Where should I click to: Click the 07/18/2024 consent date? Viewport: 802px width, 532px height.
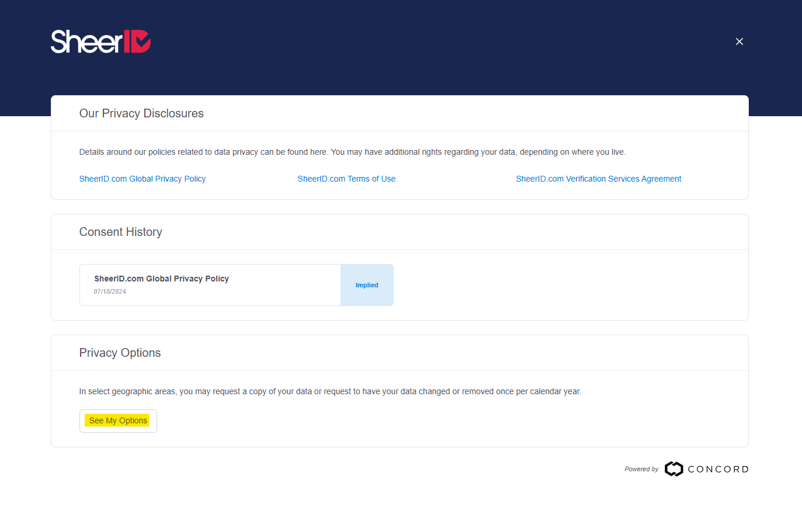pos(110,291)
